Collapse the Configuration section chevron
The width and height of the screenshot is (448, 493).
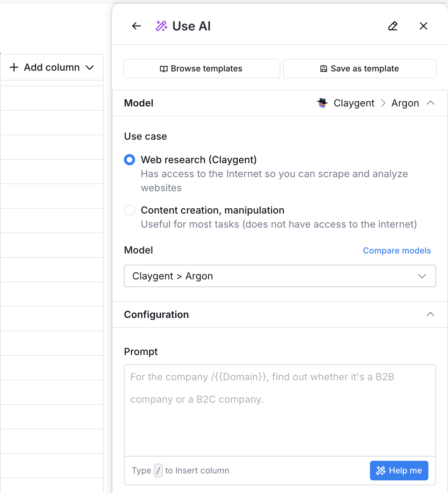pyautogui.click(x=430, y=314)
